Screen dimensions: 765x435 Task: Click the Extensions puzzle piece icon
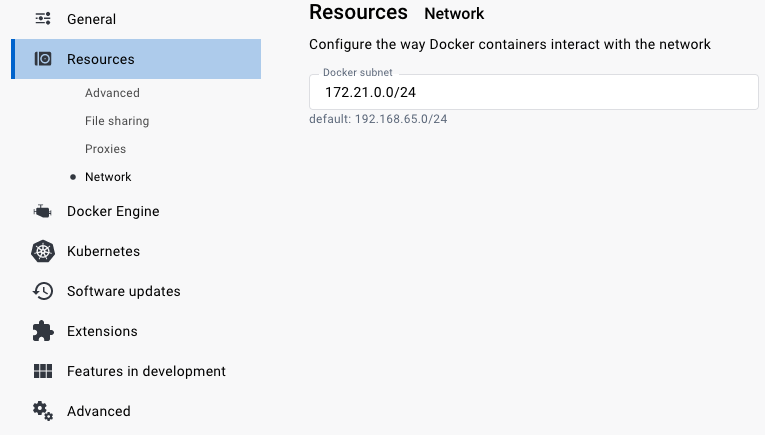42,331
